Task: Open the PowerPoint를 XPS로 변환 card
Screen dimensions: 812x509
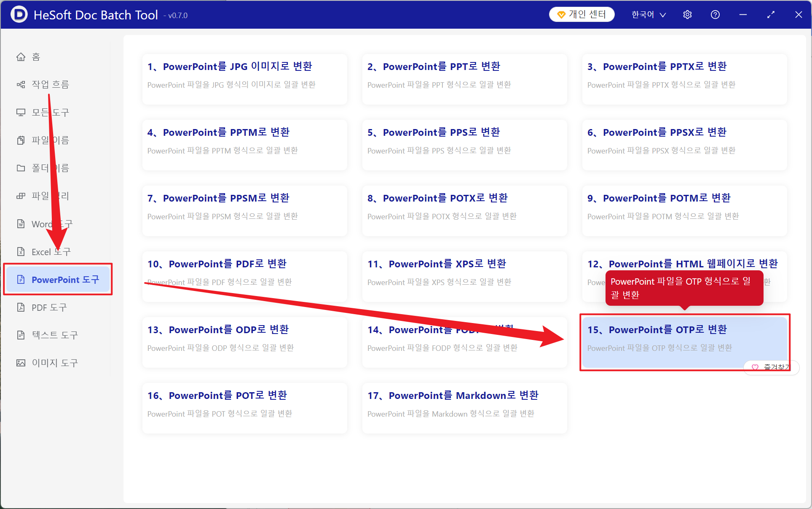Action: [464, 276]
